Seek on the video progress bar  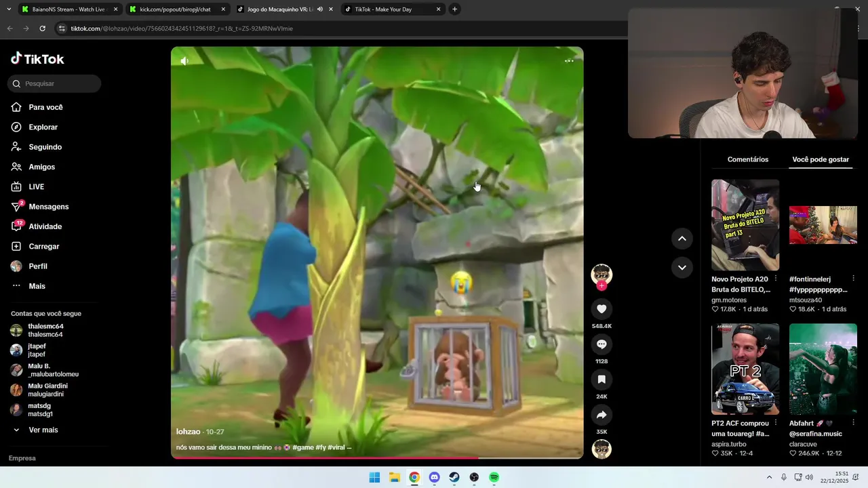(x=377, y=457)
